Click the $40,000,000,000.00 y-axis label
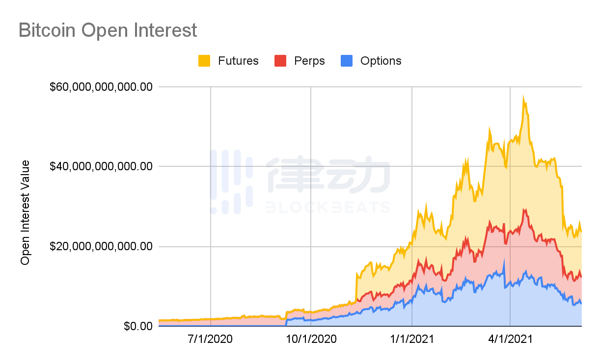Screen dimensions: 600x364 [x=101, y=166]
